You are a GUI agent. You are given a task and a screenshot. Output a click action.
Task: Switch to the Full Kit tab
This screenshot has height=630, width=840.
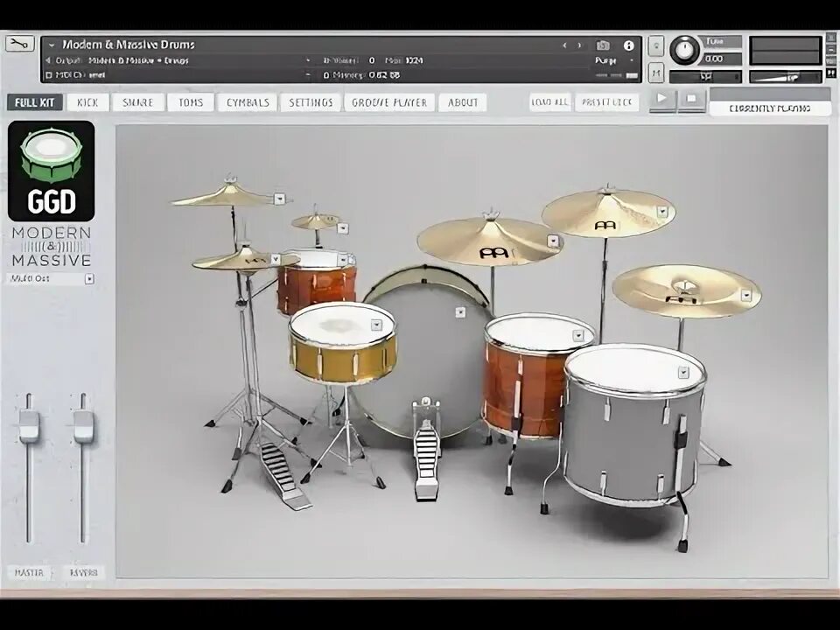[35, 102]
